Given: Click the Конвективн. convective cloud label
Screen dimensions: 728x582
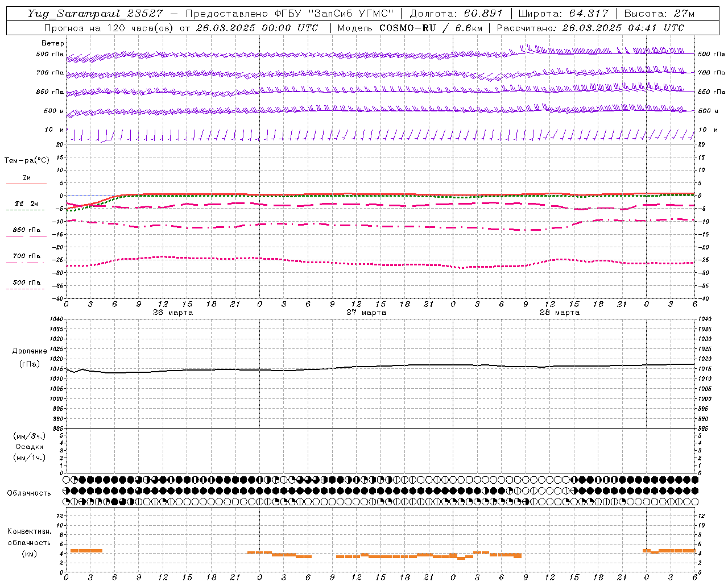Looking at the screenshot, I should pyautogui.click(x=29, y=531).
